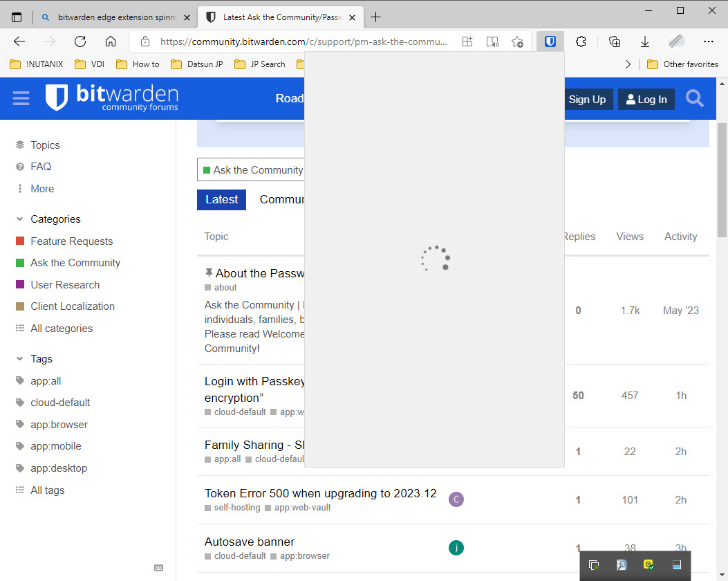Viewport: 728px width, 581px height.
Task: Open a new tab with plus icon
Action: click(x=375, y=17)
